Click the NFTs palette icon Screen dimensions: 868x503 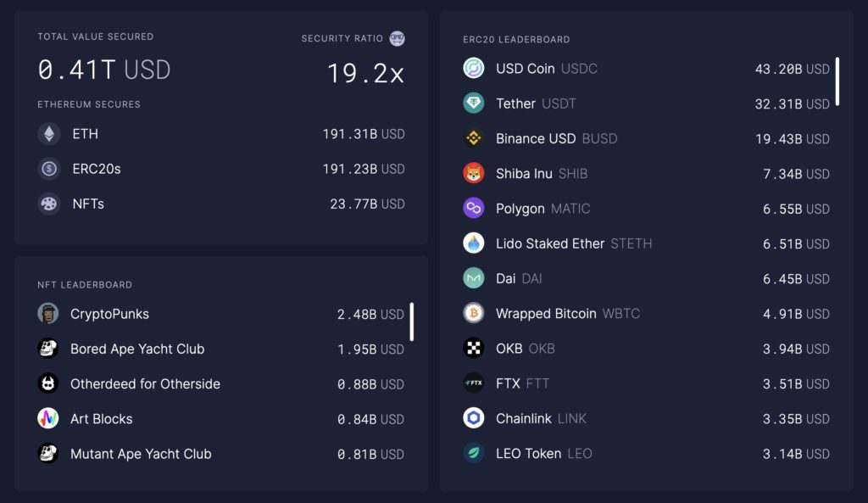(48, 204)
